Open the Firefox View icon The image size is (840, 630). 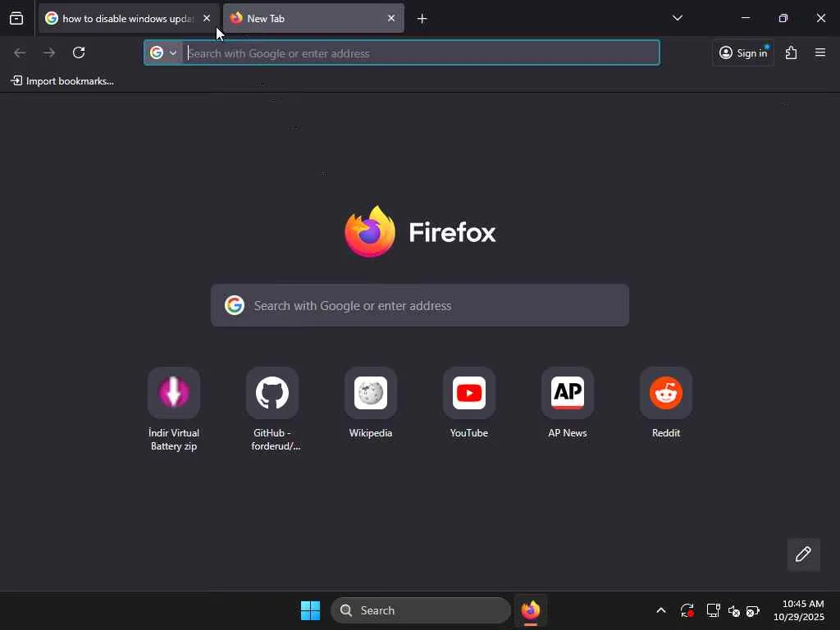coord(16,18)
